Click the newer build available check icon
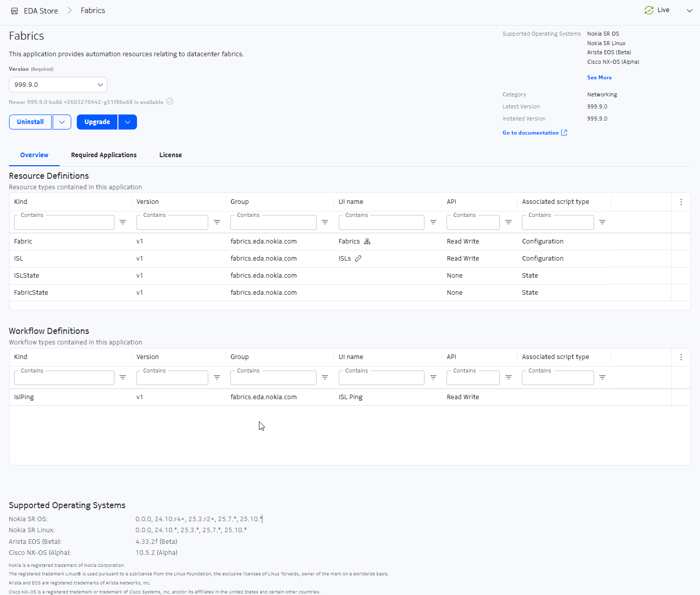 pyautogui.click(x=170, y=101)
